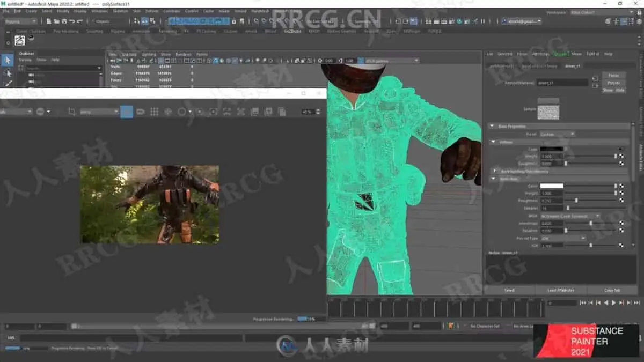
Task: Go to the input connection icon in Attribute Editor
Action: 595,78
